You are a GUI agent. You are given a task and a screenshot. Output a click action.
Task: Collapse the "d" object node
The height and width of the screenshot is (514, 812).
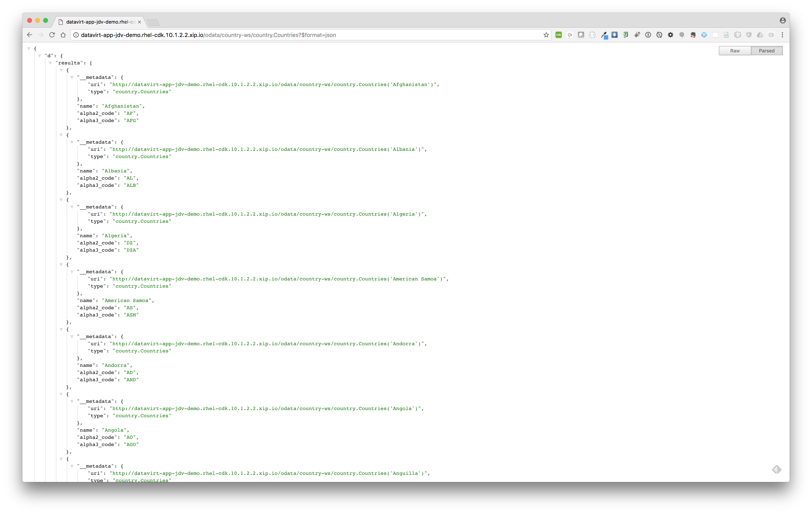(x=39, y=56)
